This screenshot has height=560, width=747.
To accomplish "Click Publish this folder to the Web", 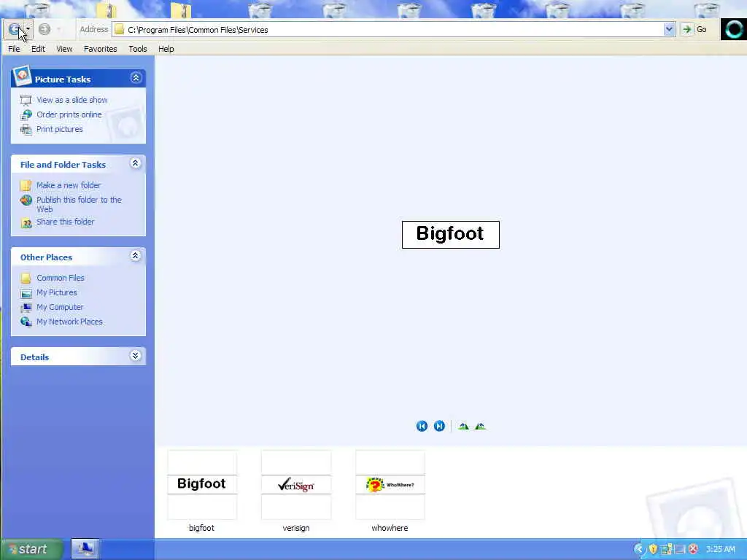I will (x=79, y=204).
